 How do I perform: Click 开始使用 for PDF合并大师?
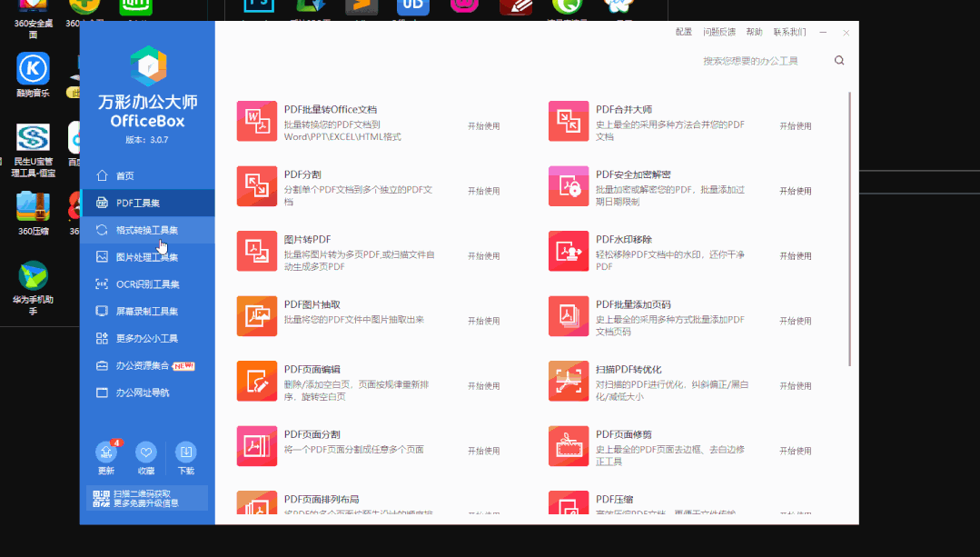coord(796,125)
